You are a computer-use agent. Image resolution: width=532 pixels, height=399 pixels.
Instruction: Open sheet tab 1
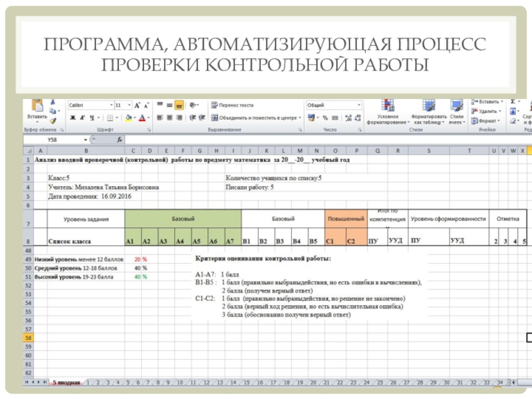(x=88, y=382)
